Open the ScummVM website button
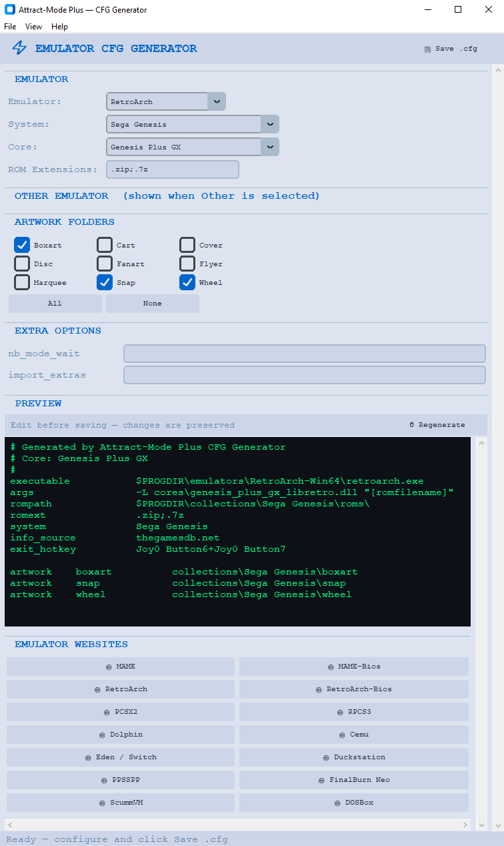504x846 pixels. [x=121, y=803]
